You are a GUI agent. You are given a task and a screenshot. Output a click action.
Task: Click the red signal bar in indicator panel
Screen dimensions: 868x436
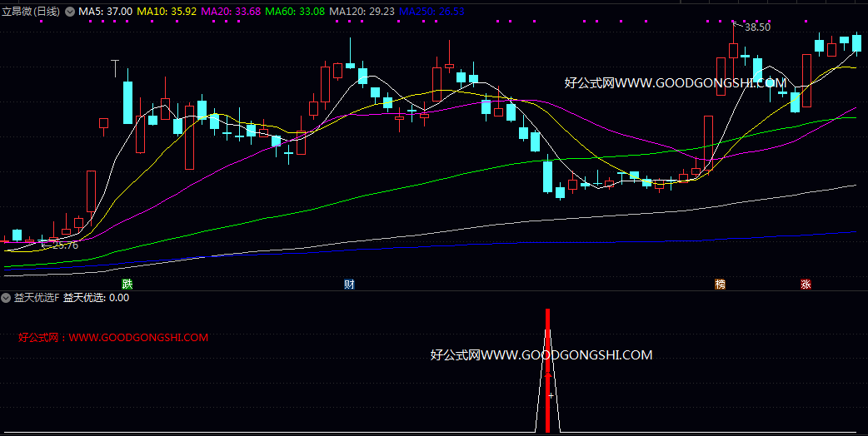(x=547, y=370)
